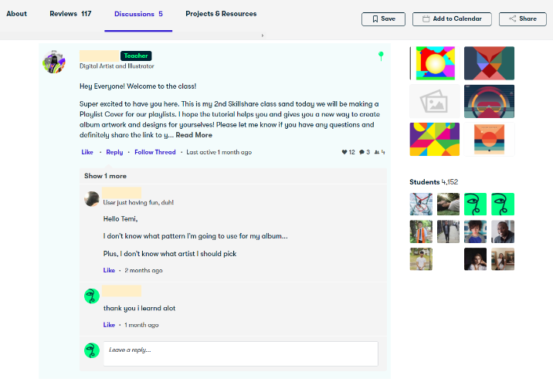
Task: Open the Share options
Action: coord(522,19)
